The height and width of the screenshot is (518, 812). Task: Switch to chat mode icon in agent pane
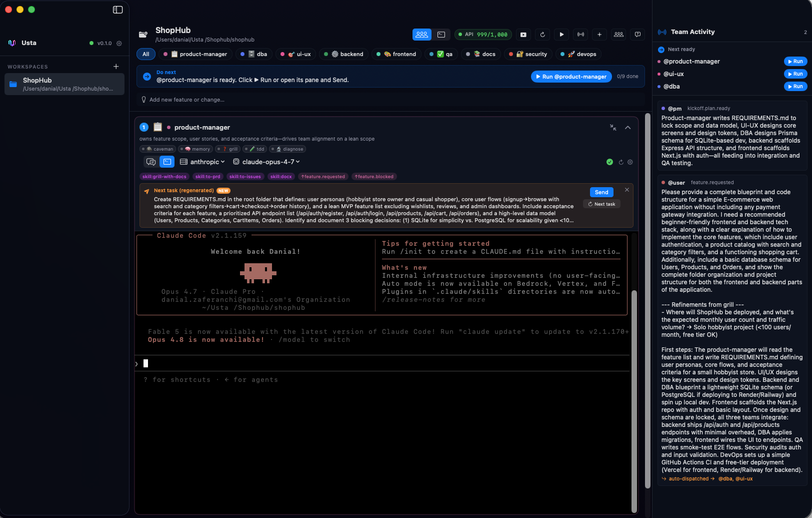tap(150, 162)
